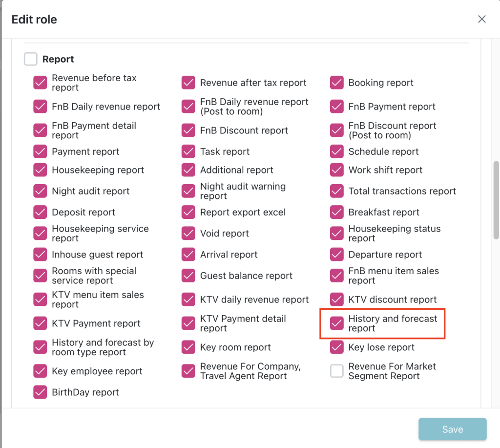Disable FnB Discount report checkbox
The image size is (500, 448).
point(188,130)
